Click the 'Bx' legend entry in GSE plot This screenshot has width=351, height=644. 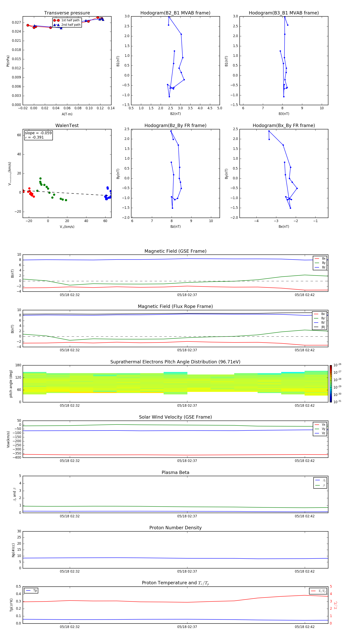320,259
